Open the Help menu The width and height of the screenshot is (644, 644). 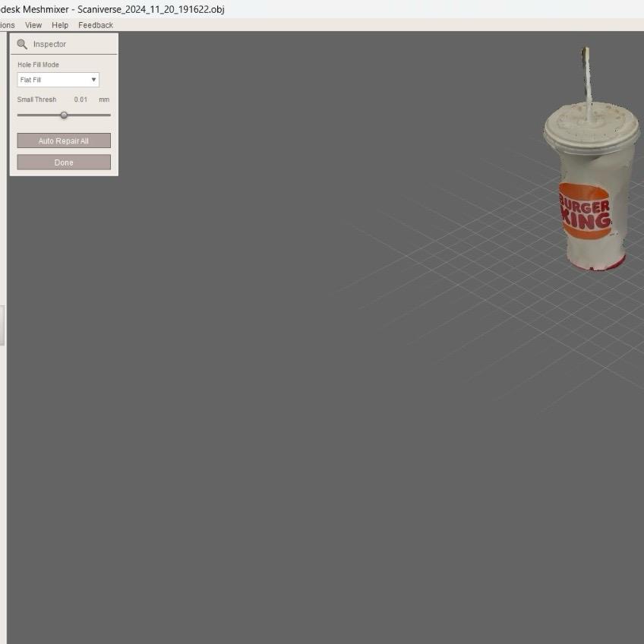tap(59, 25)
